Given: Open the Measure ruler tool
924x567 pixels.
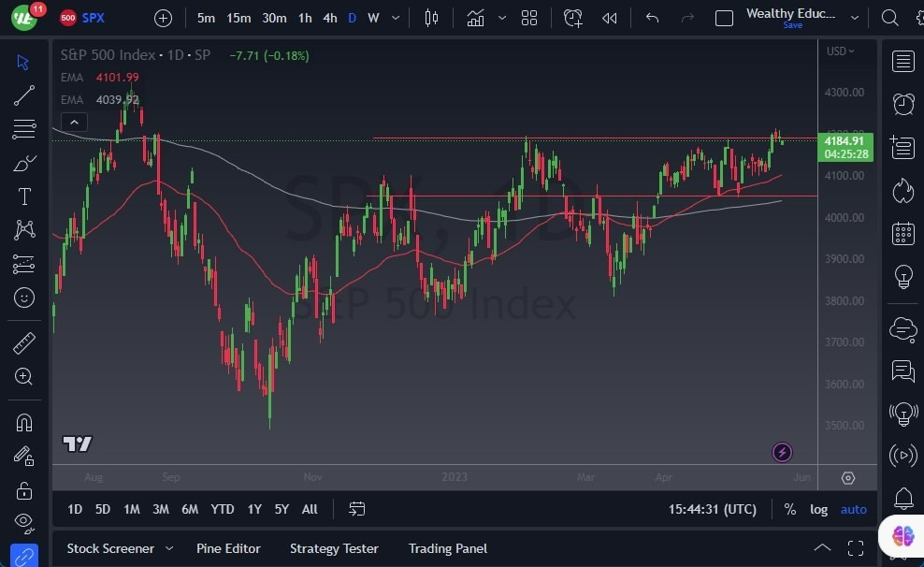Looking at the screenshot, I should (x=23, y=342).
